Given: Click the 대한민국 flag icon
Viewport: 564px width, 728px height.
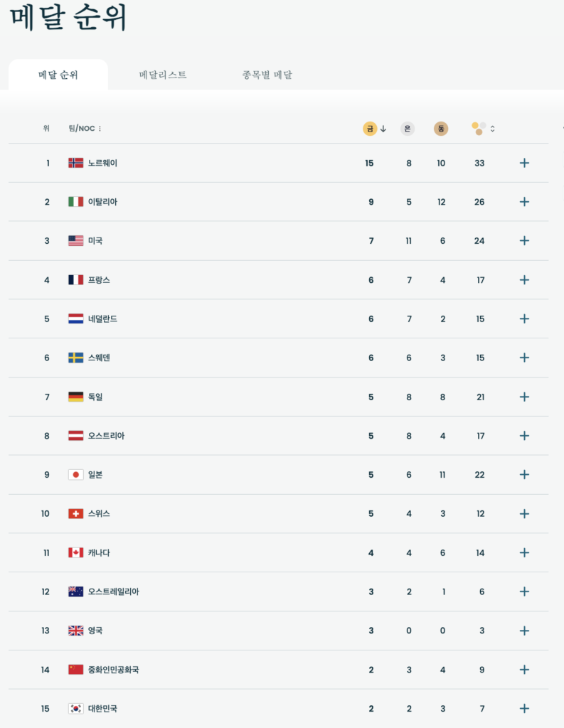Looking at the screenshot, I should point(76,709).
